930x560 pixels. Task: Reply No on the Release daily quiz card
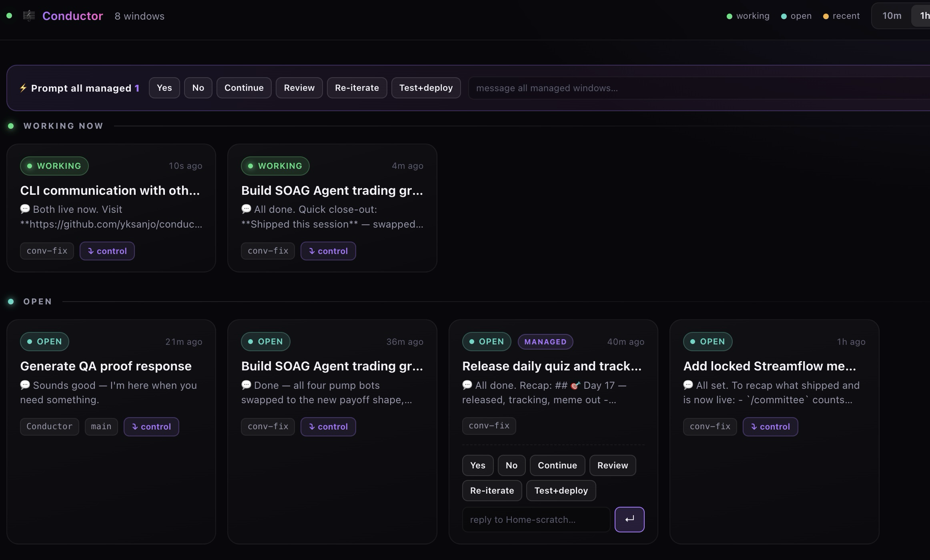click(512, 466)
